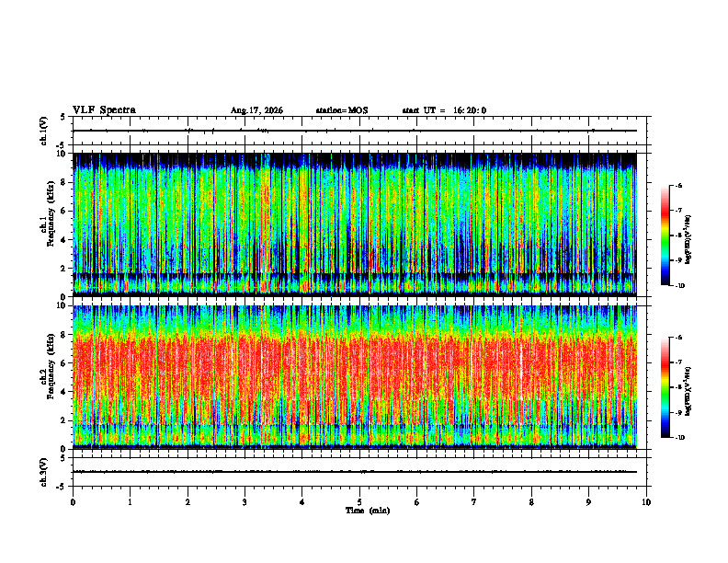Click the ch.1 log PSD colorbar label
This screenshot has height=563, width=728.
click(688, 239)
